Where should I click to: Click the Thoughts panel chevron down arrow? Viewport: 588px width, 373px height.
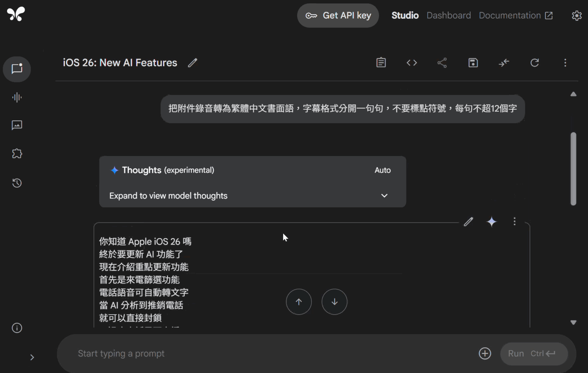click(x=384, y=196)
